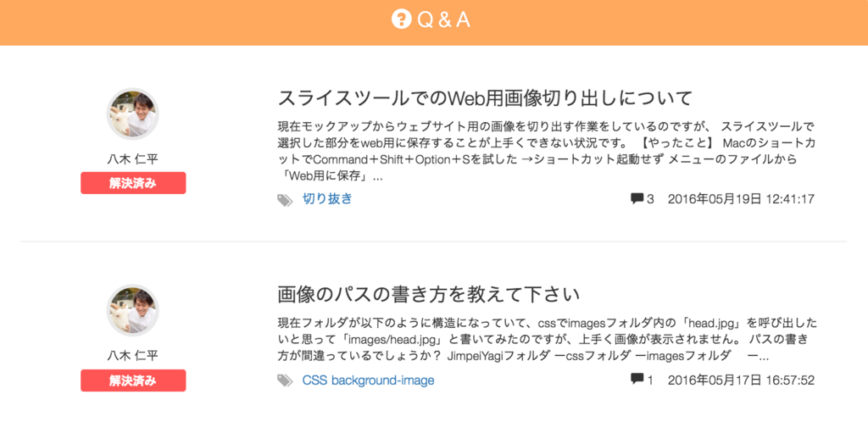
Task: Click the tag icon beside 切り抜き
Action: coord(285,200)
